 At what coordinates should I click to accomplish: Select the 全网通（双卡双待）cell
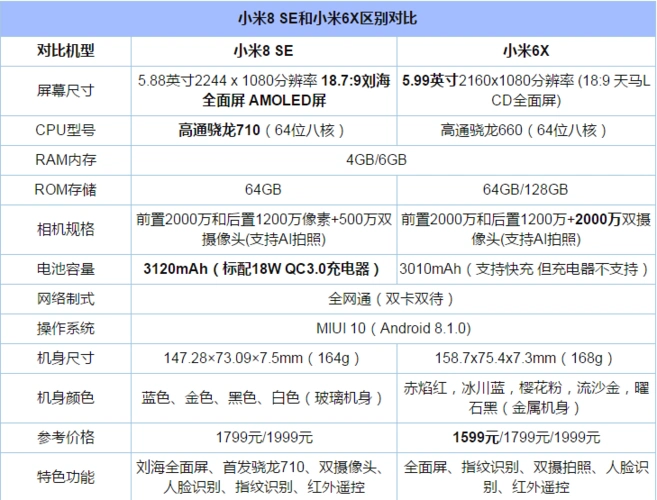click(x=391, y=299)
